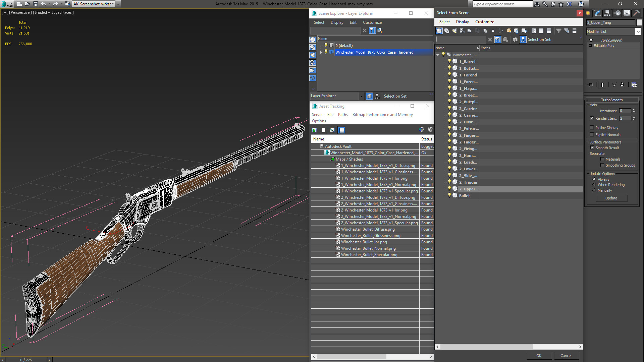Open the Motion command panel tab
Image resolution: width=644 pixels, height=362 pixels.
click(x=618, y=13)
